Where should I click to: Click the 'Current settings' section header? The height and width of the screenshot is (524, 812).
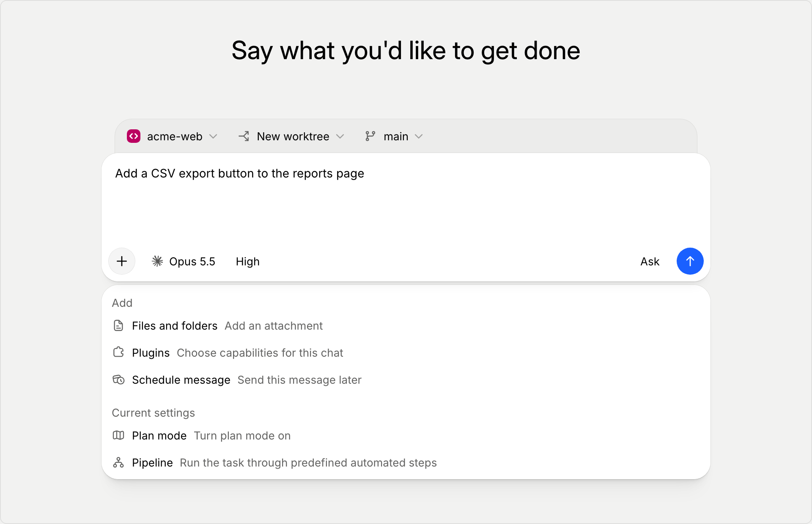tap(153, 413)
